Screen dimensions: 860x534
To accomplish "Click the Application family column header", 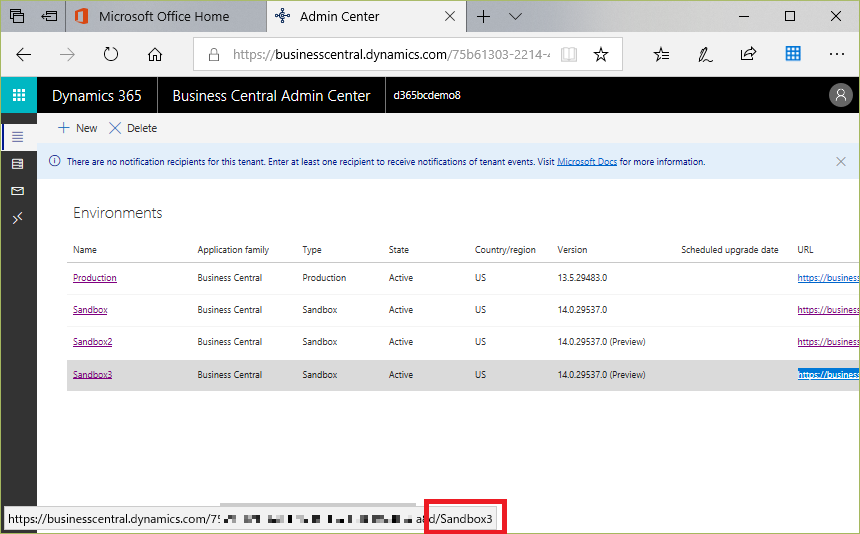I will click(x=233, y=249).
